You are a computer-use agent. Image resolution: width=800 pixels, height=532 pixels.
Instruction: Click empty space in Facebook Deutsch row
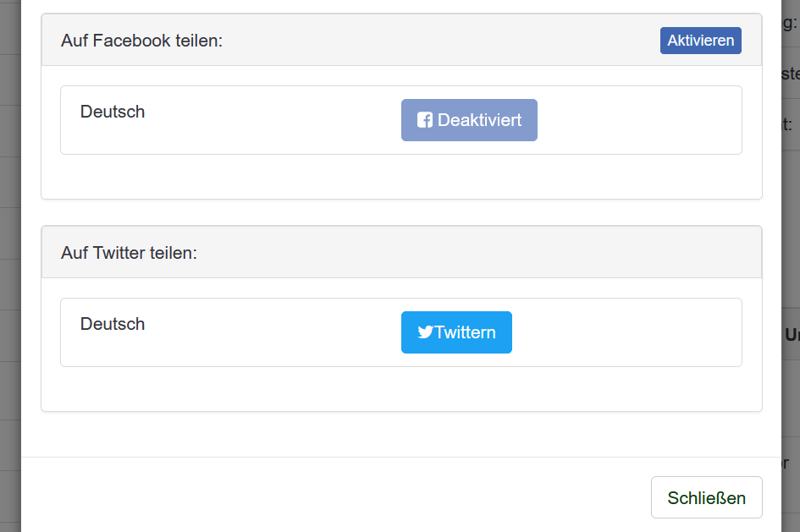pos(637,120)
